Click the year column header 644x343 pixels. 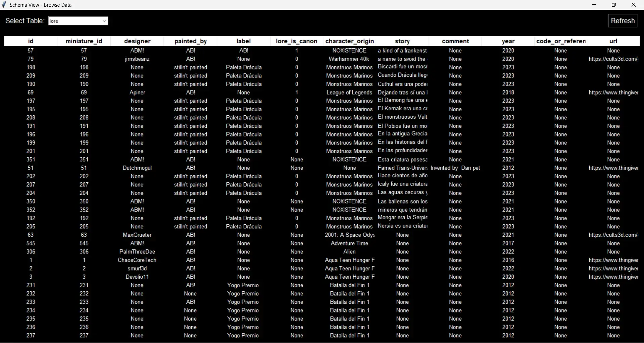coord(508,41)
